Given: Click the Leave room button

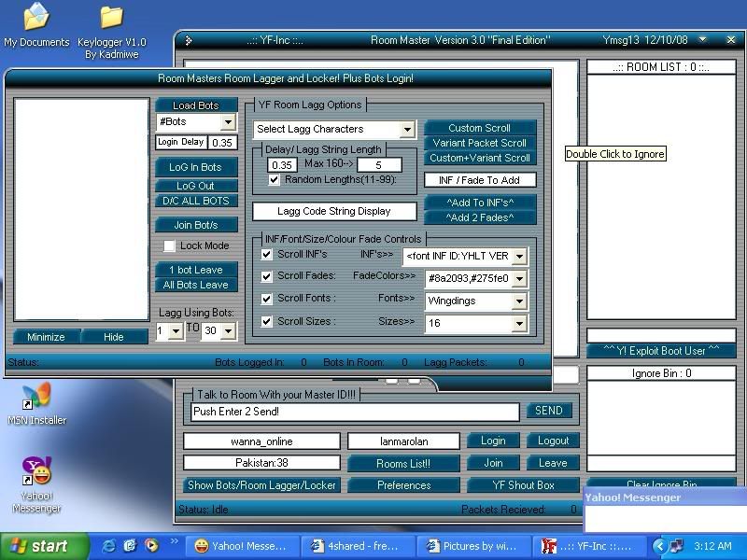Looking at the screenshot, I should pos(553,463).
